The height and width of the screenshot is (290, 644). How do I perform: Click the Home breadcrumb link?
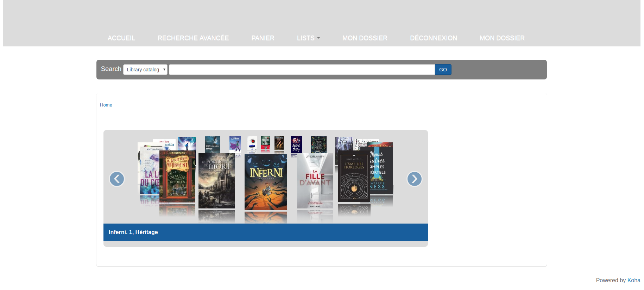pyautogui.click(x=106, y=105)
